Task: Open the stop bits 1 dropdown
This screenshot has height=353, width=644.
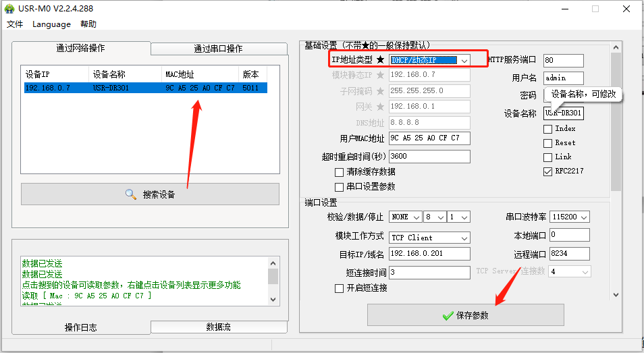Action: 459,217
